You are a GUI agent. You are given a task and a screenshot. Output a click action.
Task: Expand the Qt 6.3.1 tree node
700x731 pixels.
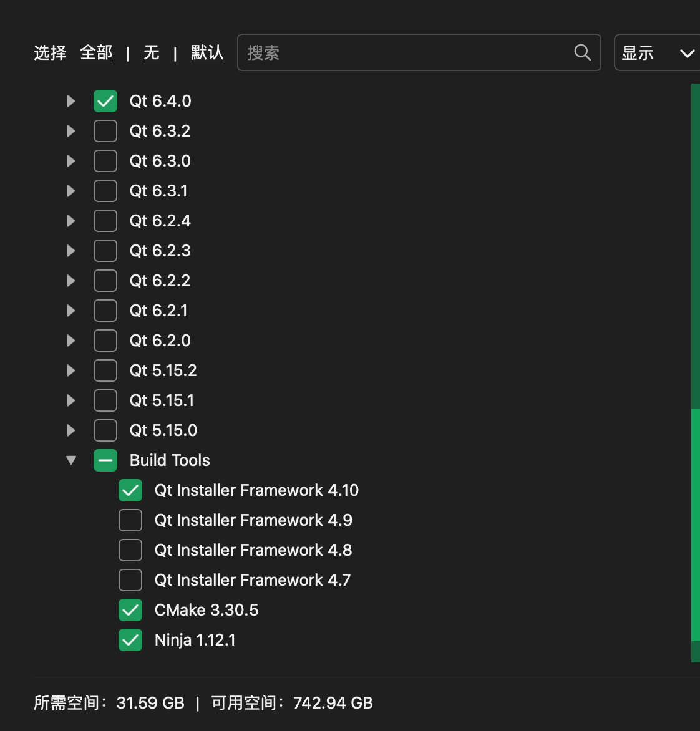(x=71, y=191)
